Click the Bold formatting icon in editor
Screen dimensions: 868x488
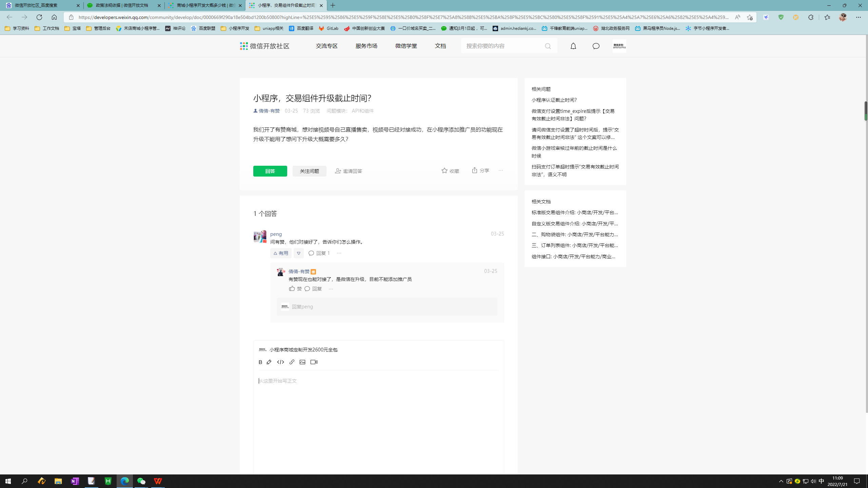260,362
